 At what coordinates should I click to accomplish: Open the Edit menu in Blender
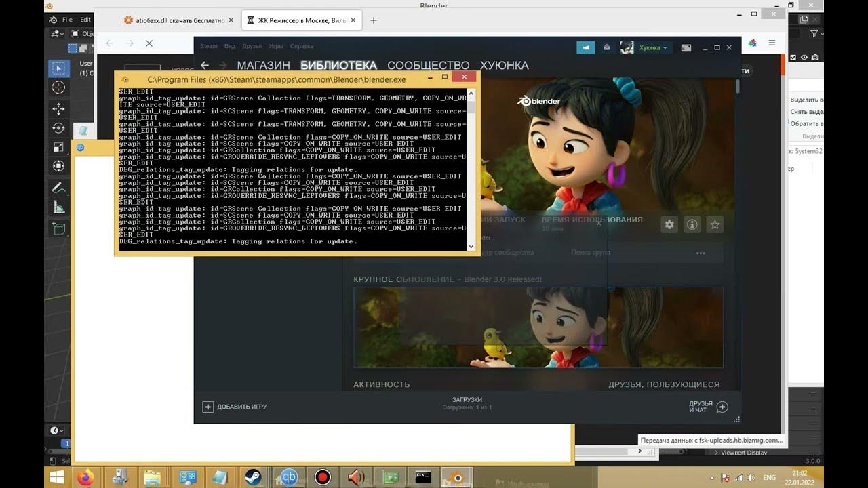85,20
